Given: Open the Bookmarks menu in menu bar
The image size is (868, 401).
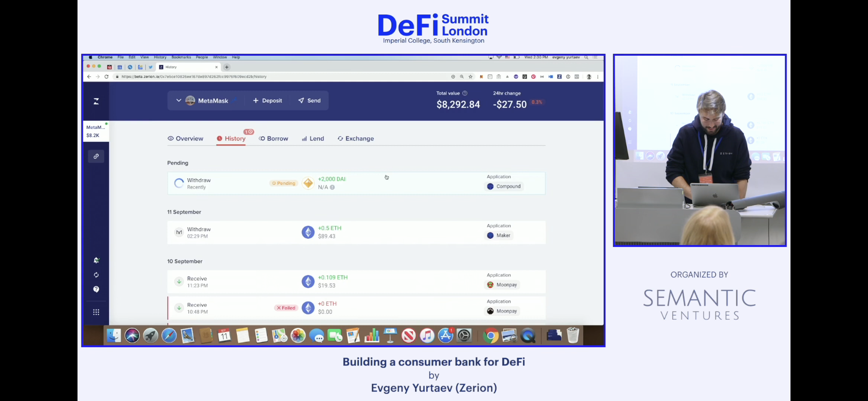Looking at the screenshot, I should [181, 57].
